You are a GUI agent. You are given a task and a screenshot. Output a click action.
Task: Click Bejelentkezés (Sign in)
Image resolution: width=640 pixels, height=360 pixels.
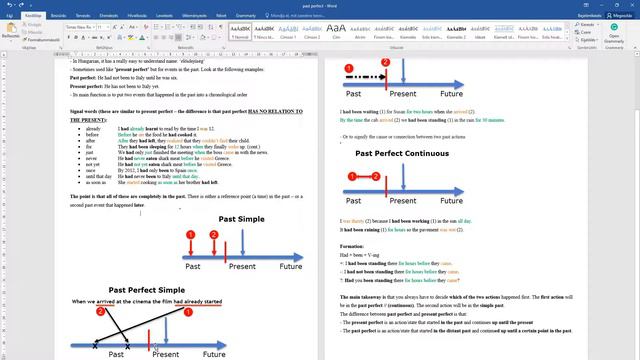(x=589, y=16)
